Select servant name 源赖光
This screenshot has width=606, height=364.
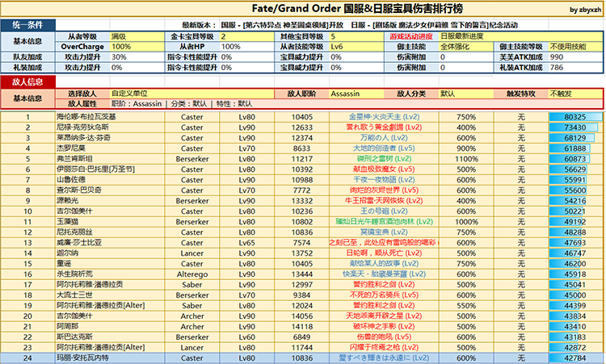click(x=68, y=201)
